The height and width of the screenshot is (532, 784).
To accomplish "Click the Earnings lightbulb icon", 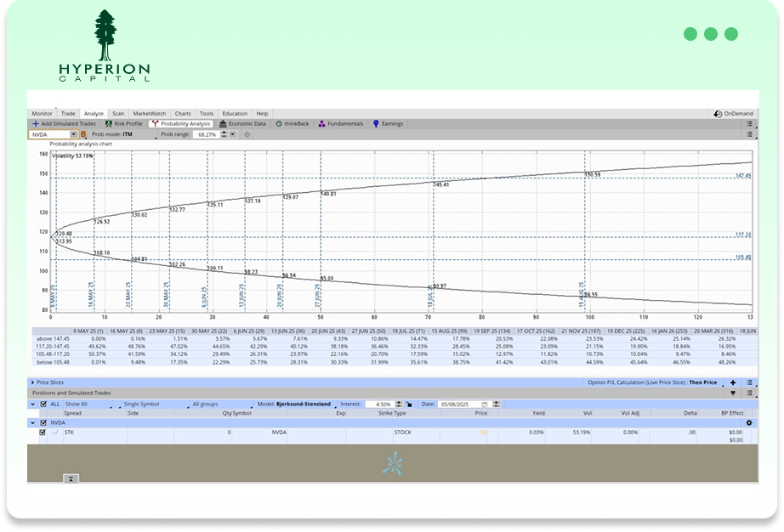I will [x=376, y=124].
